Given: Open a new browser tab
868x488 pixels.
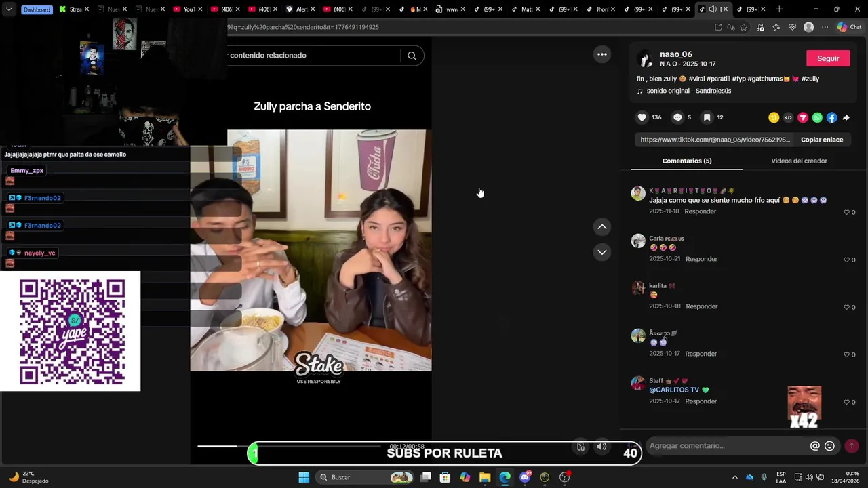Looking at the screenshot, I should (x=779, y=9).
